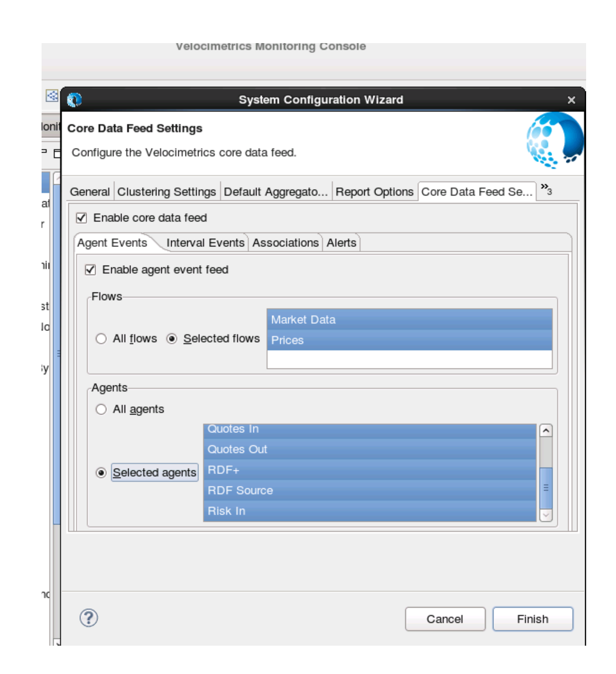Switch to the General tab
This screenshot has width=616, height=674.
tap(90, 192)
